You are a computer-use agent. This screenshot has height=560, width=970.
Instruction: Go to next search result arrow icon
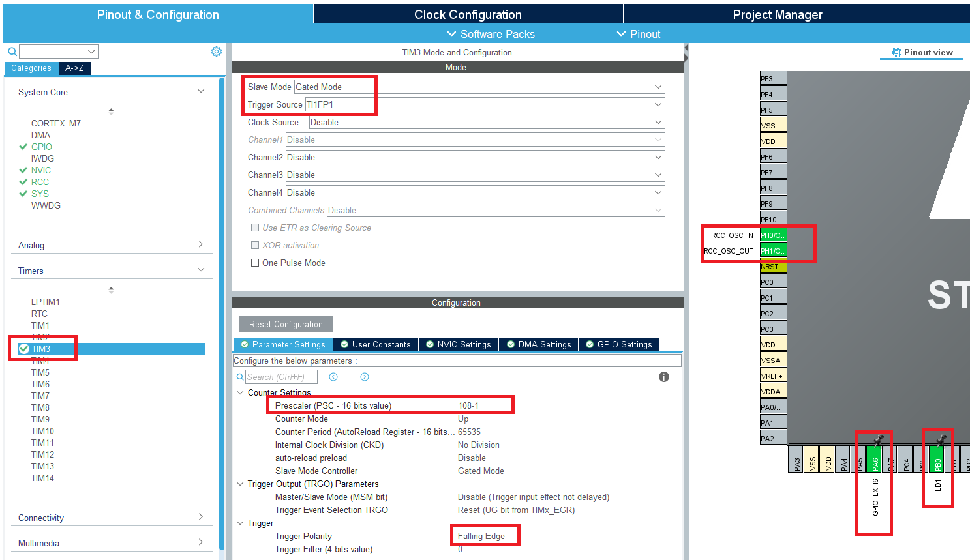click(365, 377)
